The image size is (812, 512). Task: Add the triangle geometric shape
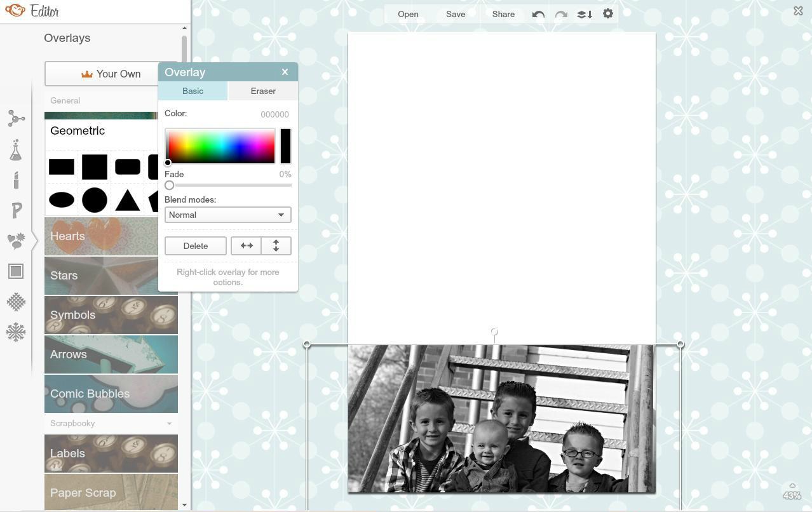(x=128, y=200)
